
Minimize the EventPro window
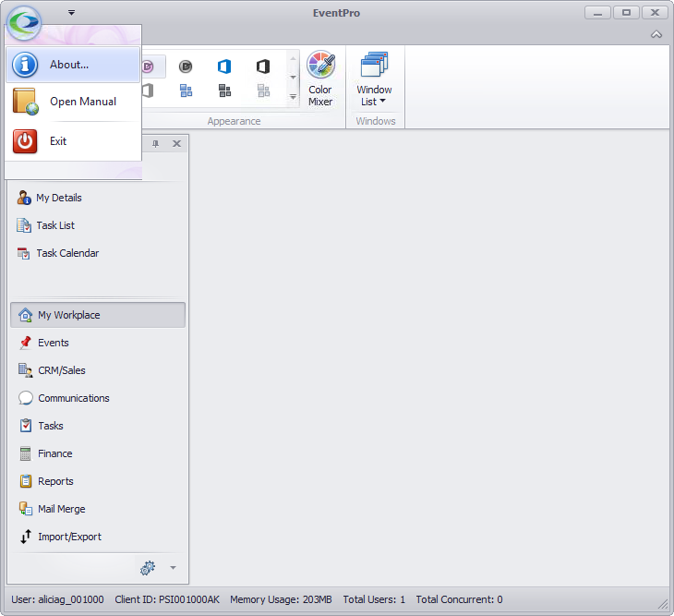pyautogui.click(x=597, y=13)
